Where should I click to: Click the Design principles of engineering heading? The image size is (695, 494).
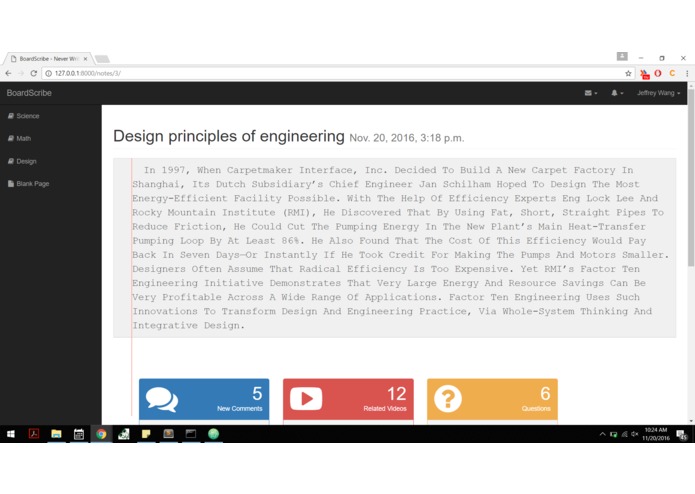click(229, 136)
